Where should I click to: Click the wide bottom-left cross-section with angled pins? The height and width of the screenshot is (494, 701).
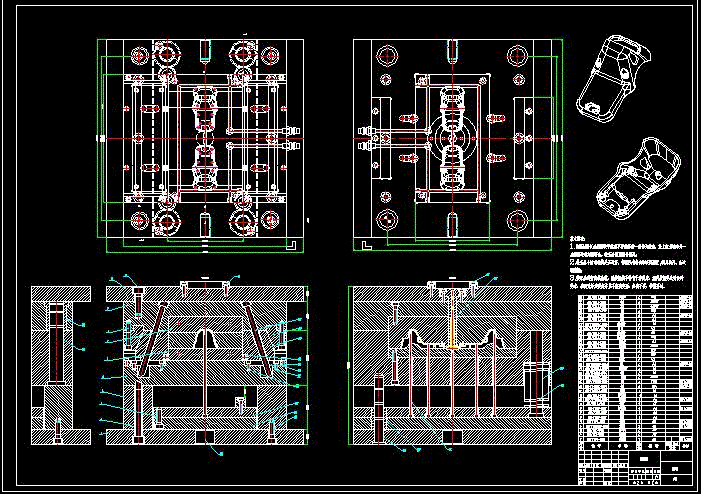click(x=207, y=365)
